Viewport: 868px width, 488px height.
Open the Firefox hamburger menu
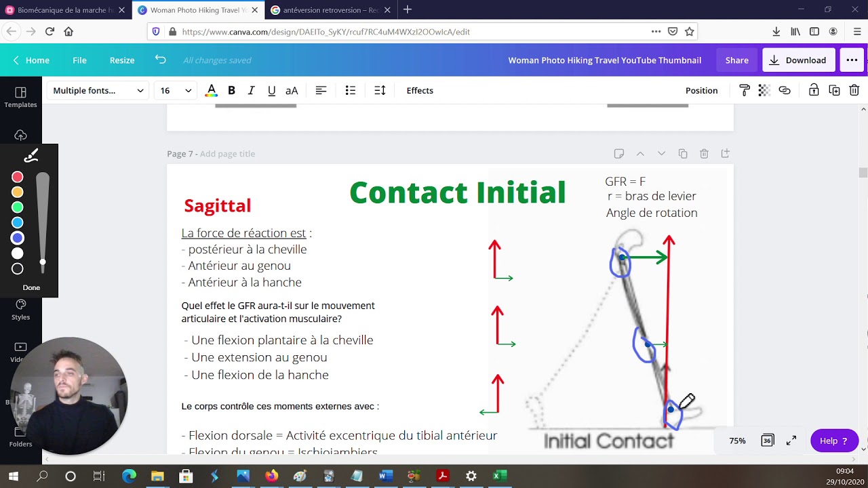(856, 31)
